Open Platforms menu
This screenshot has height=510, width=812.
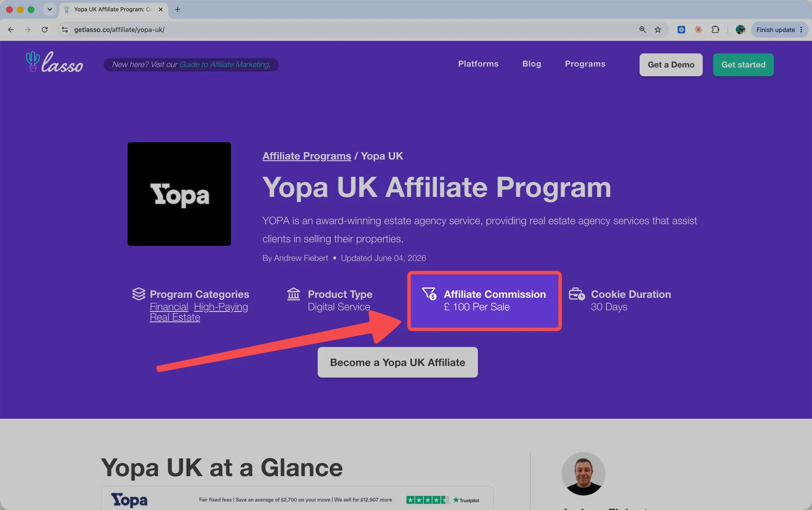(x=478, y=64)
